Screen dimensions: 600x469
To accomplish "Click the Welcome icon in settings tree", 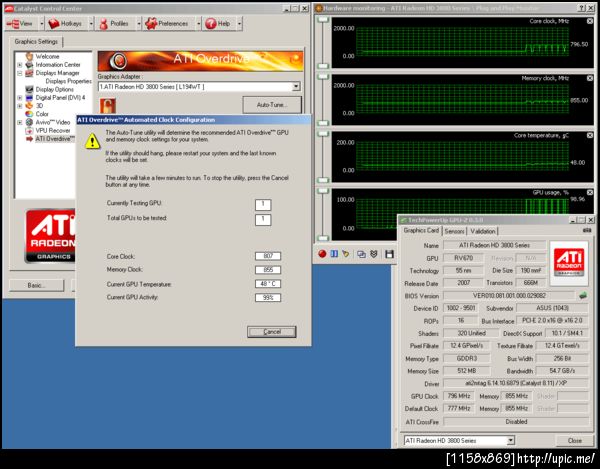I will point(29,57).
